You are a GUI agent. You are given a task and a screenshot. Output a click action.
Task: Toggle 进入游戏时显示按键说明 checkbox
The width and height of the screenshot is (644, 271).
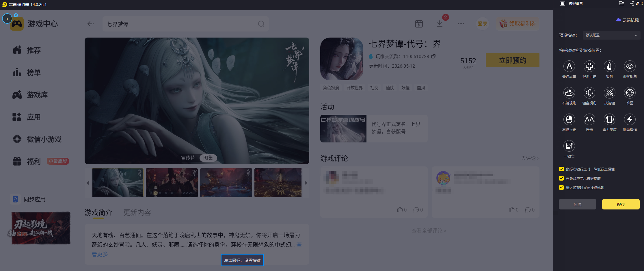(561, 188)
